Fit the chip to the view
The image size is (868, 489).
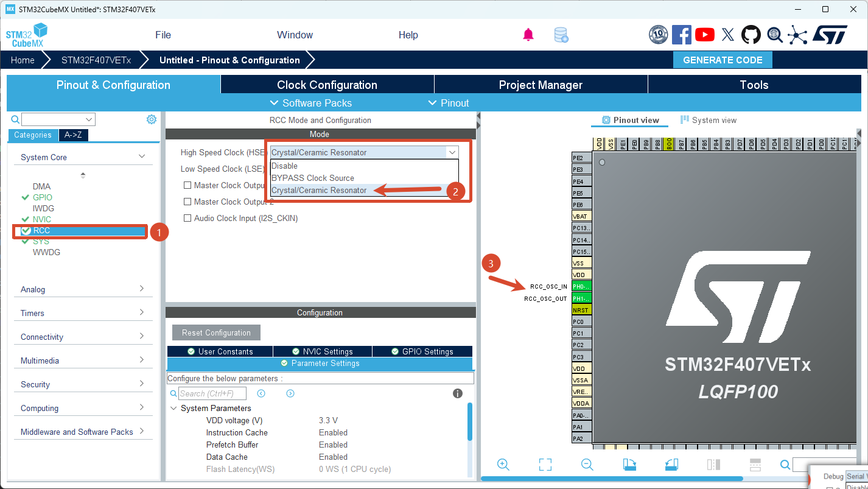point(545,465)
